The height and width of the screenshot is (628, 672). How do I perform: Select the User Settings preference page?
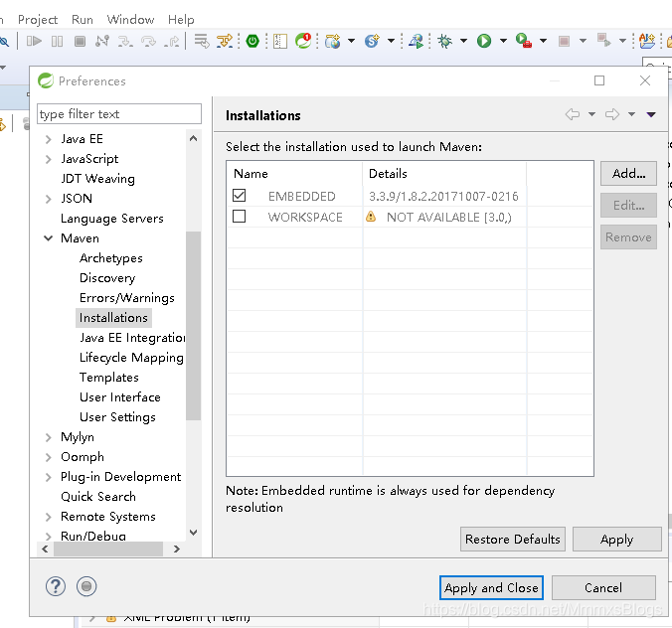tap(117, 417)
